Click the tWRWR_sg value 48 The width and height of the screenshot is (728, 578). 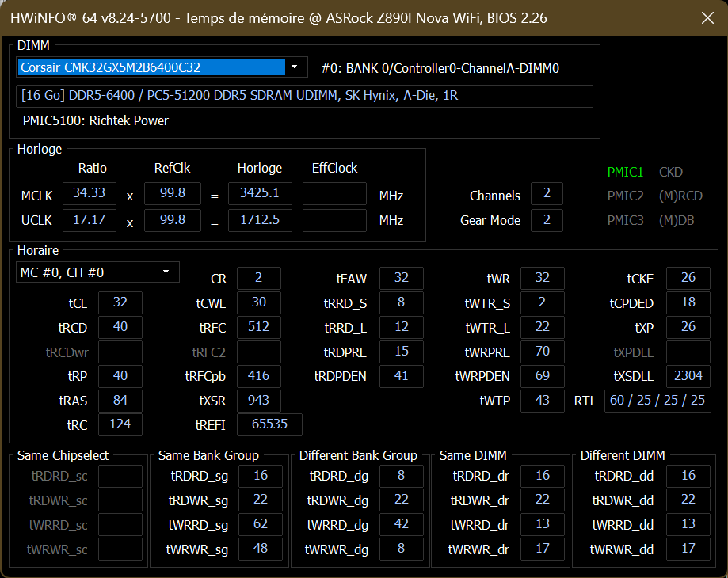point(261,549)
